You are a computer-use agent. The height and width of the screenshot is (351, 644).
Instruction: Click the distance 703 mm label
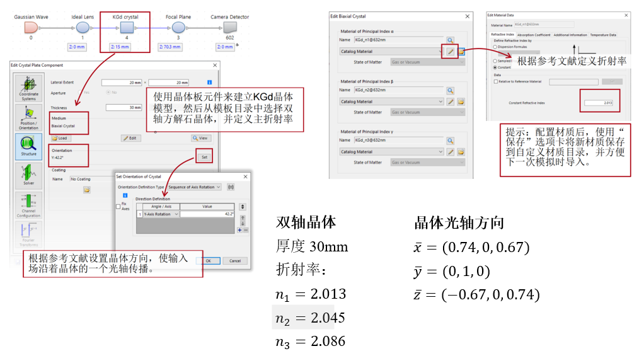170,47
